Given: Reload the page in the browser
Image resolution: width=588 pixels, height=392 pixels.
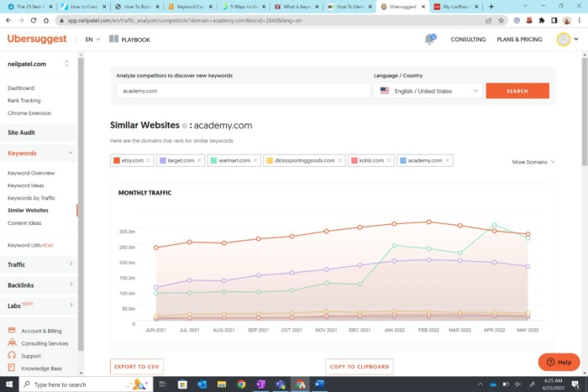Looking at the screenshot, I should pos(34,20).
